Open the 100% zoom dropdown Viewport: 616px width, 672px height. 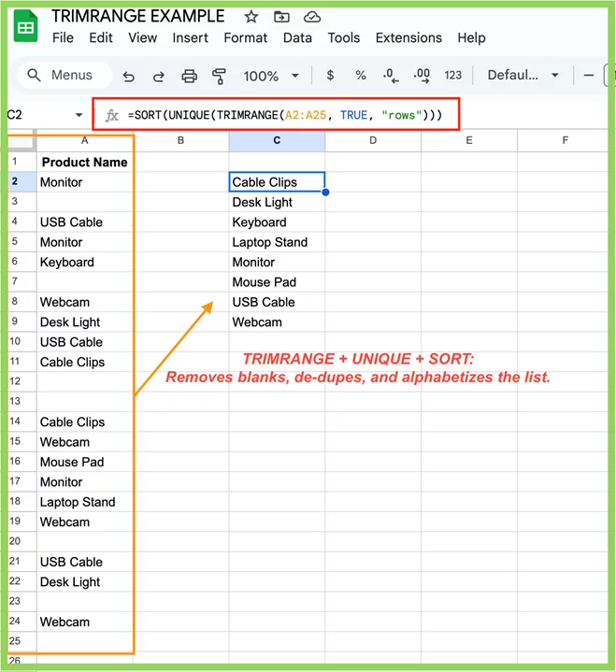click(x=270, y=76)
